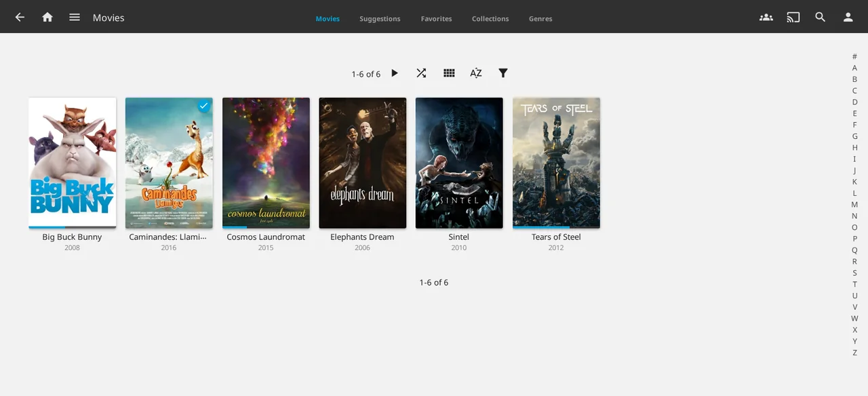Open the SyncPlay group icon

point(766,18)
